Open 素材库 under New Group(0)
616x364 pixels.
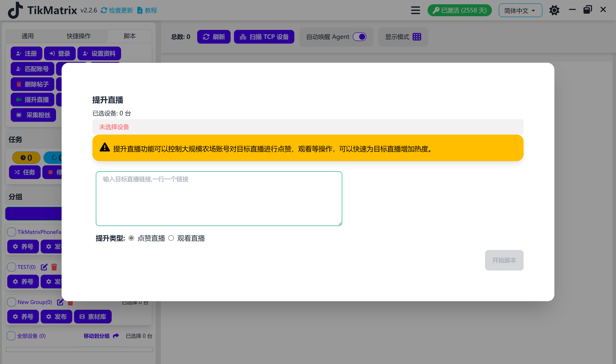(93, 317)
